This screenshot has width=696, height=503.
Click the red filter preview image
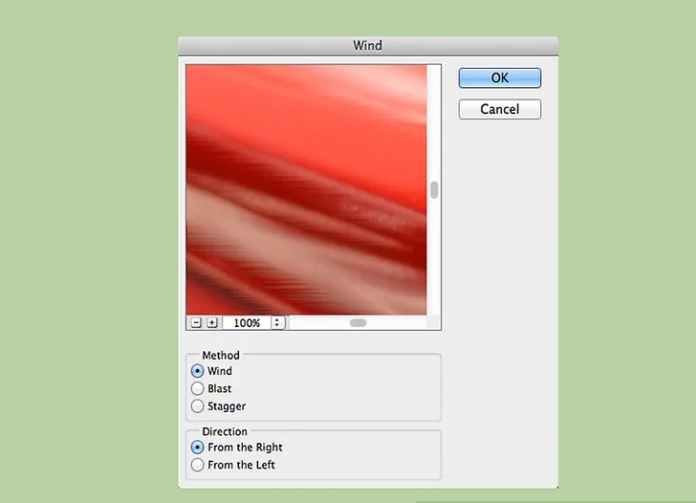coord(306,190)
